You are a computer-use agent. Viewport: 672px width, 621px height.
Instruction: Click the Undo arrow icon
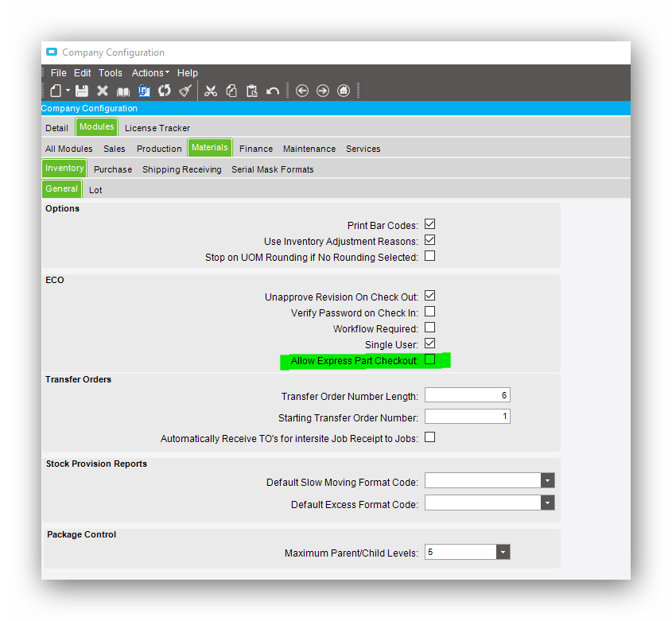pyautogui.click(x=271, y=90)
